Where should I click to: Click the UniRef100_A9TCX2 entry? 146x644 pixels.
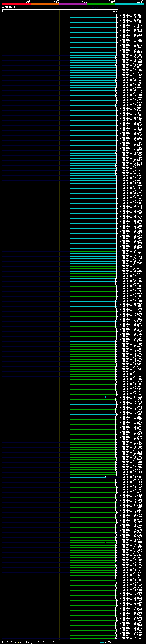(x=131, y=638)
